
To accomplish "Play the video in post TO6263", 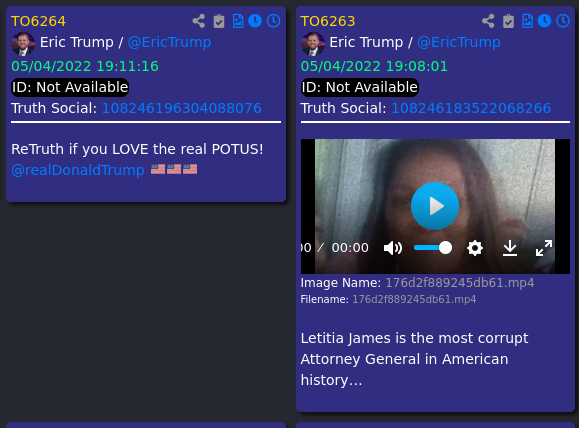I will coord(435,206).
